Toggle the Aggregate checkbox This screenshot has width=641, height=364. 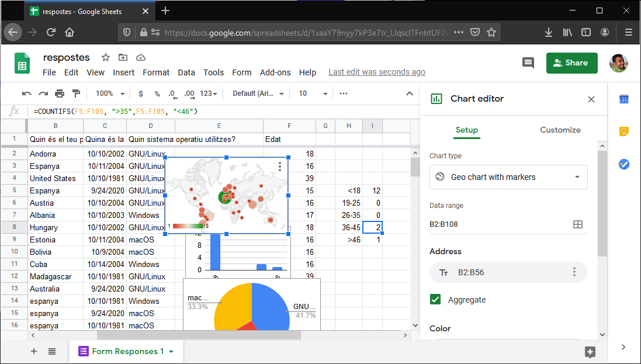(435, 300)
